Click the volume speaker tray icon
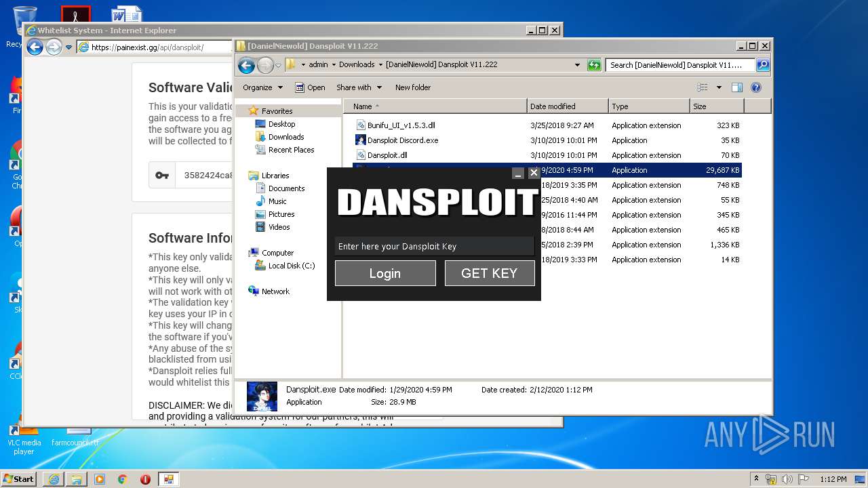The image size is (868, 488). coord(787,479)
